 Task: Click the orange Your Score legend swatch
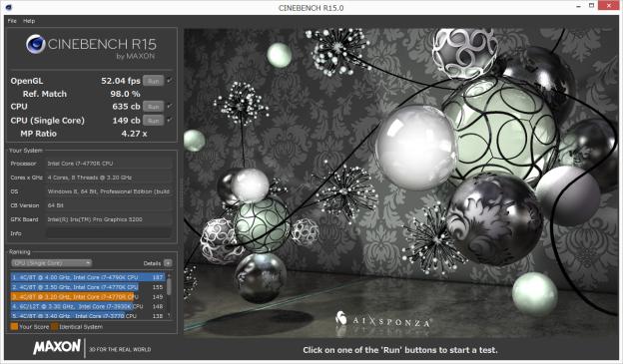pyautogui.click(x=14, y=327)
